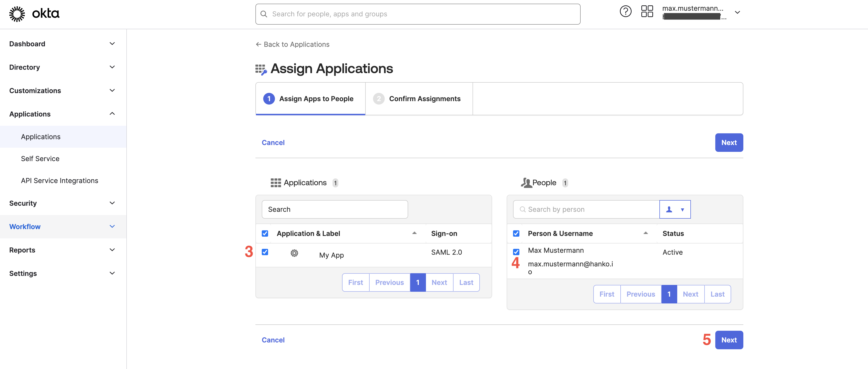Sort by Application & Label arrow

(414, 233)
